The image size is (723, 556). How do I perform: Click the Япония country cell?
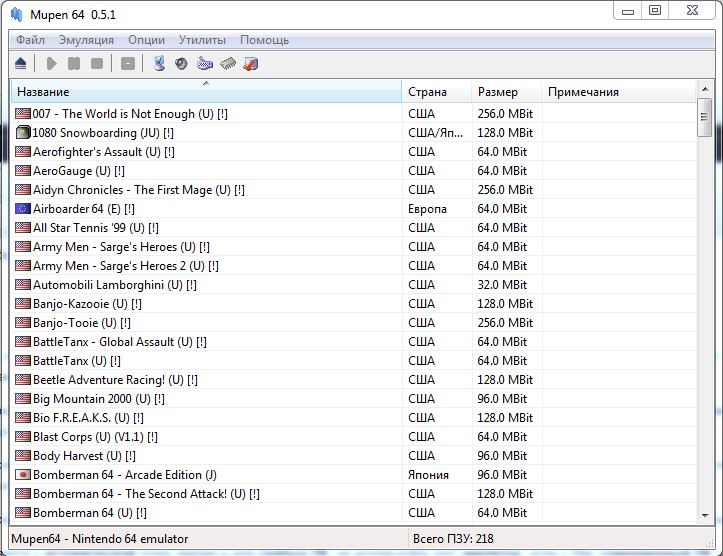(428, 475)
